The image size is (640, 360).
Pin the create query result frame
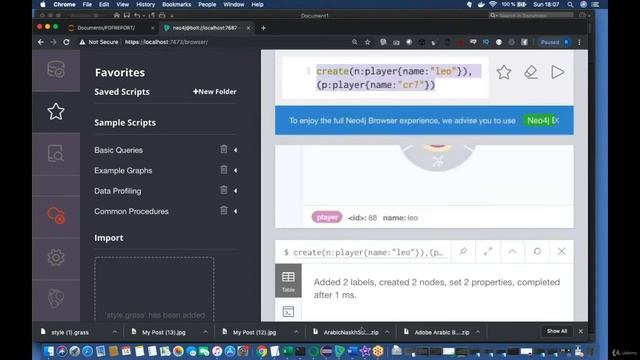pos(463,251)
